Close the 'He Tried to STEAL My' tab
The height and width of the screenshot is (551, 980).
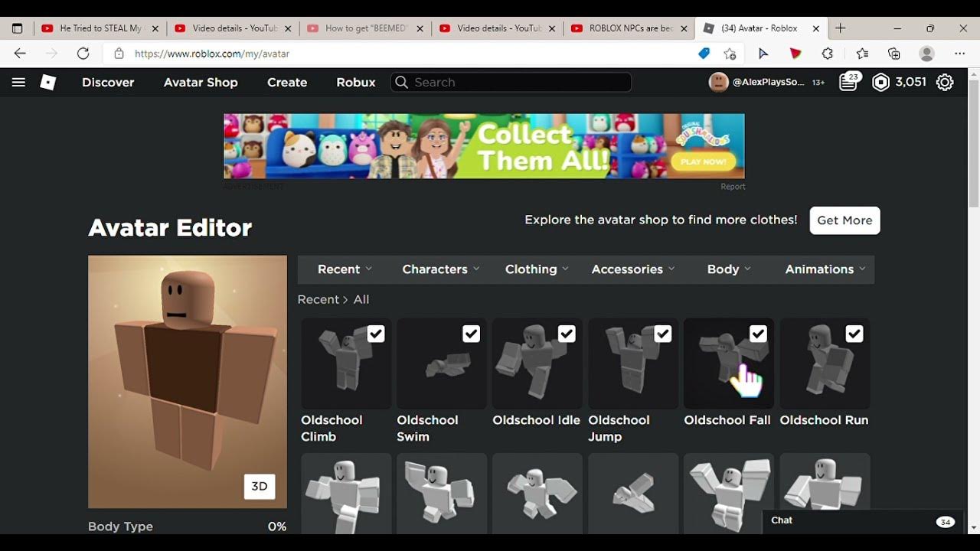pos(155,28)
